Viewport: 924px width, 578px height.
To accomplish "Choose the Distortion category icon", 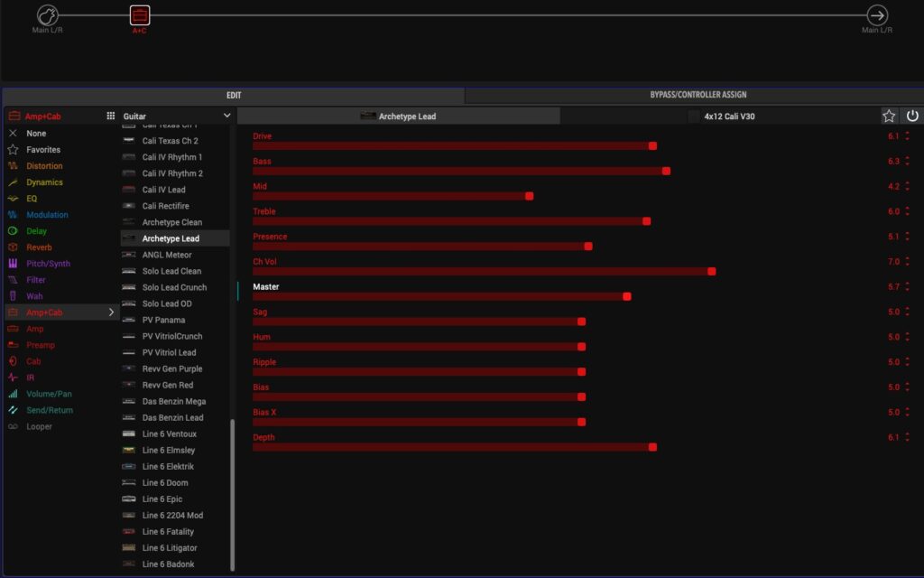I will click(13, 166).
